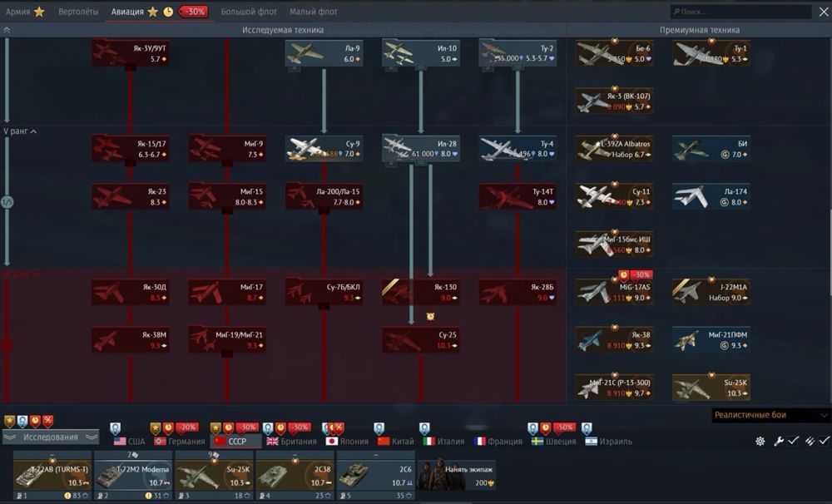
Task: Switch to the Малый флот tab
Action: pos(313,11)
